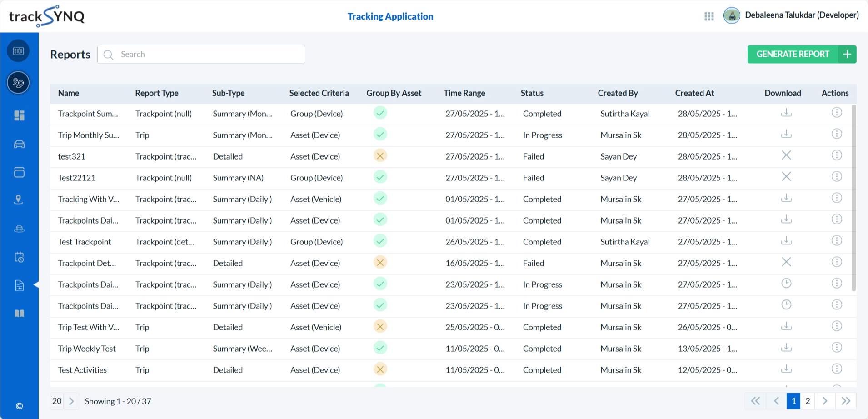Open the schedule calendar icon in the sidebar

click(x=19, y=257)
